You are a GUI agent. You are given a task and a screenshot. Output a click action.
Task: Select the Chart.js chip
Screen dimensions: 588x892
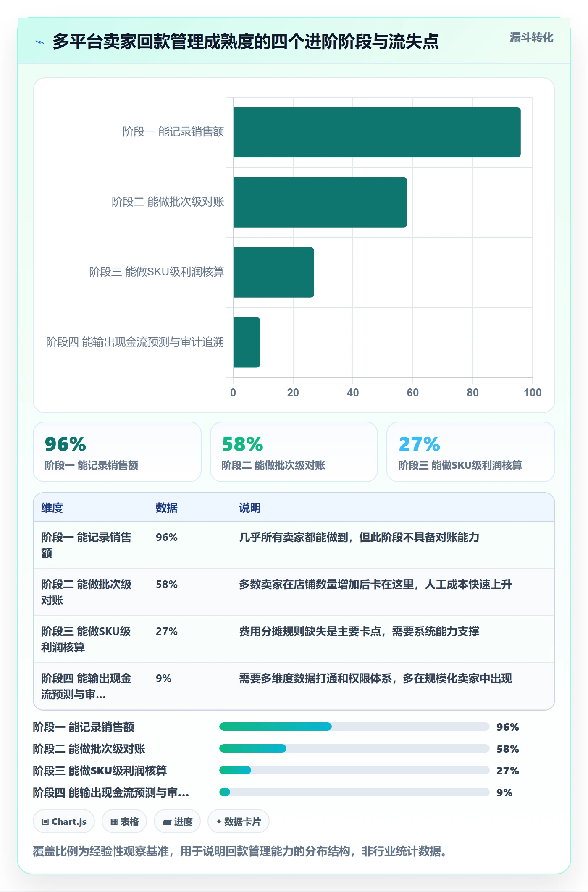pyautogui.click(x=64, y=821)
